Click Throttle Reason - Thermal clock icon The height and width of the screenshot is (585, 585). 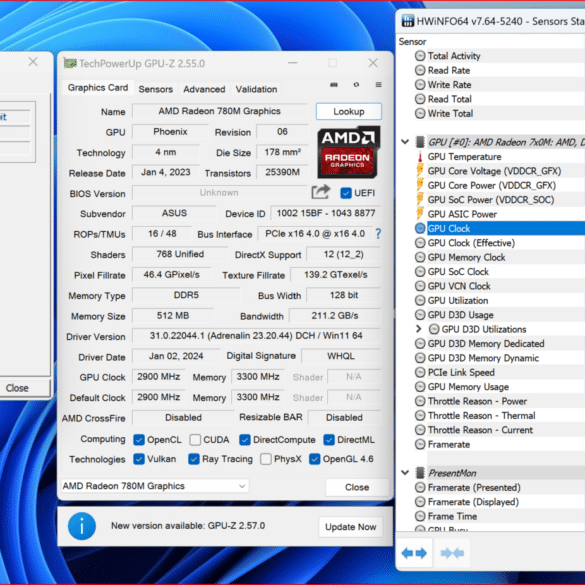coord(420,415)
